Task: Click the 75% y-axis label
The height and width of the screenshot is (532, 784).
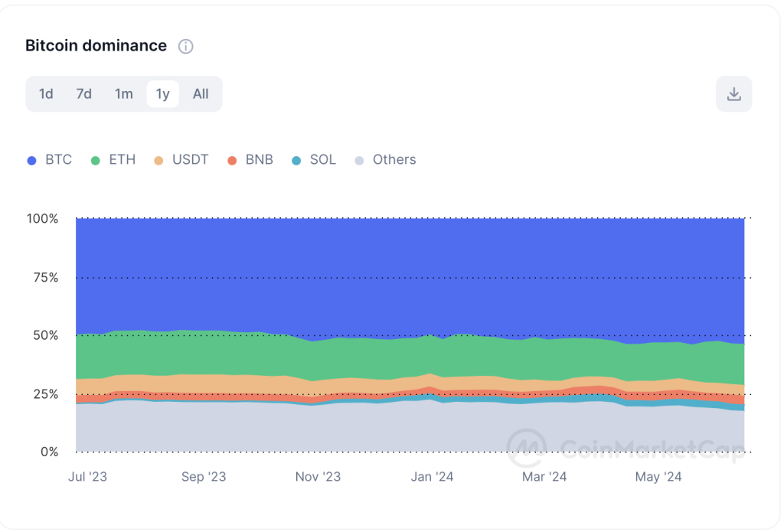Action: point(46,278)
